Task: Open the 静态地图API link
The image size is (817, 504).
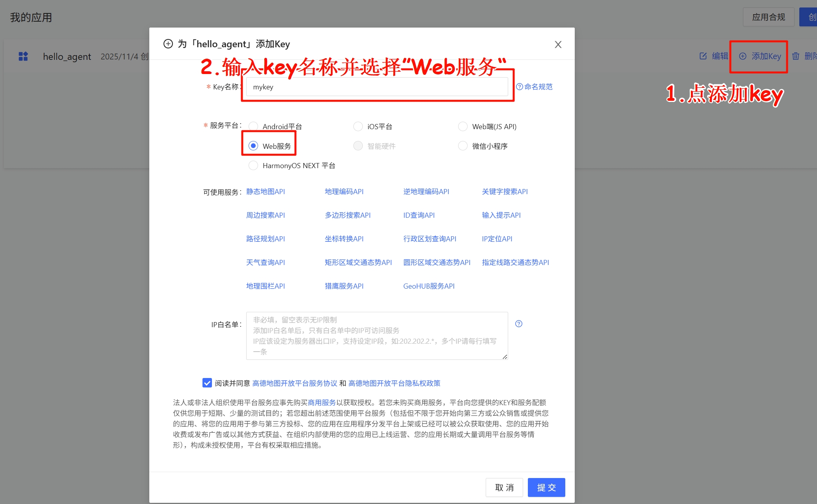Action: [266, 191]
